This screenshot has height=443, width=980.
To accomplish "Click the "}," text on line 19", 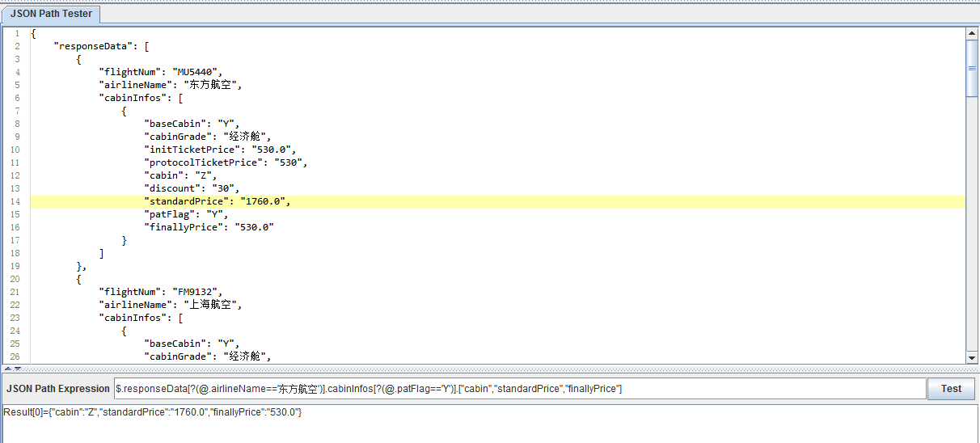I will point(82,266).
